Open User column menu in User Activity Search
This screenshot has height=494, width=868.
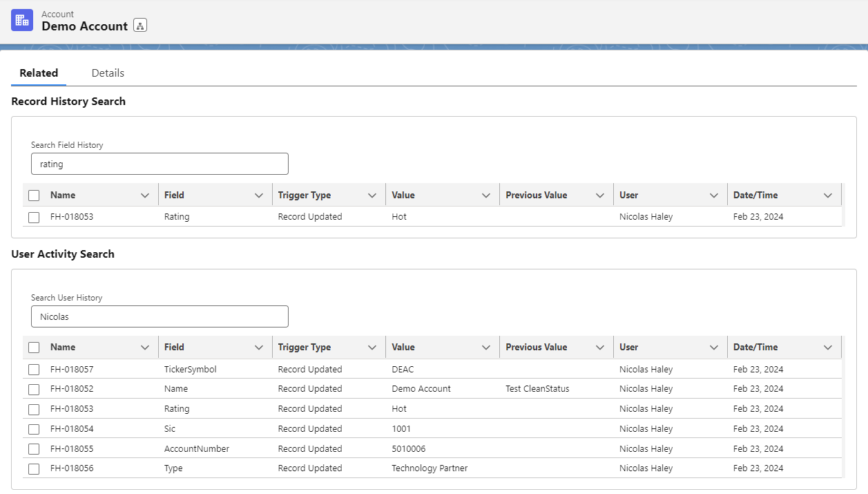click(714, 348)
